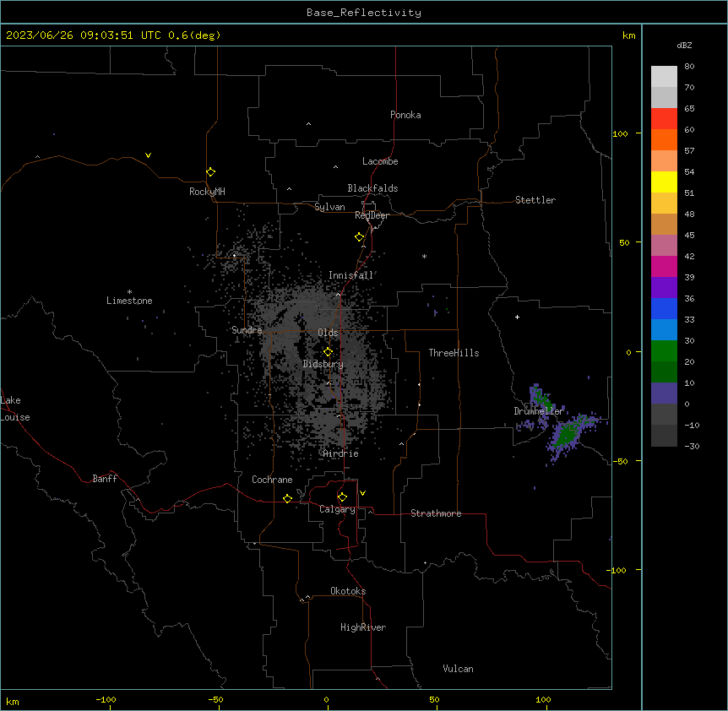The image size is (728, 711).
Task: Click the Strathmore town label
Action: pyautogui.click(x=436, y=513)
